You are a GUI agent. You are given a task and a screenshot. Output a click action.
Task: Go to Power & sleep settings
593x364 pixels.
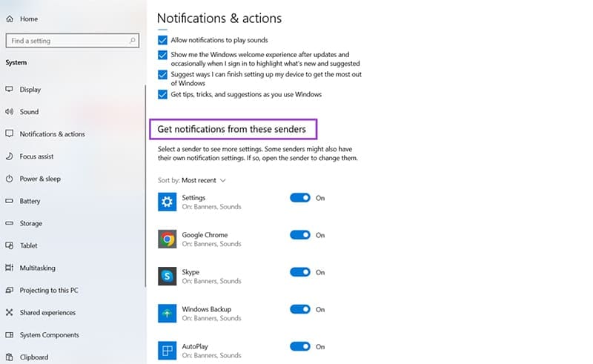tap(40, 179)
